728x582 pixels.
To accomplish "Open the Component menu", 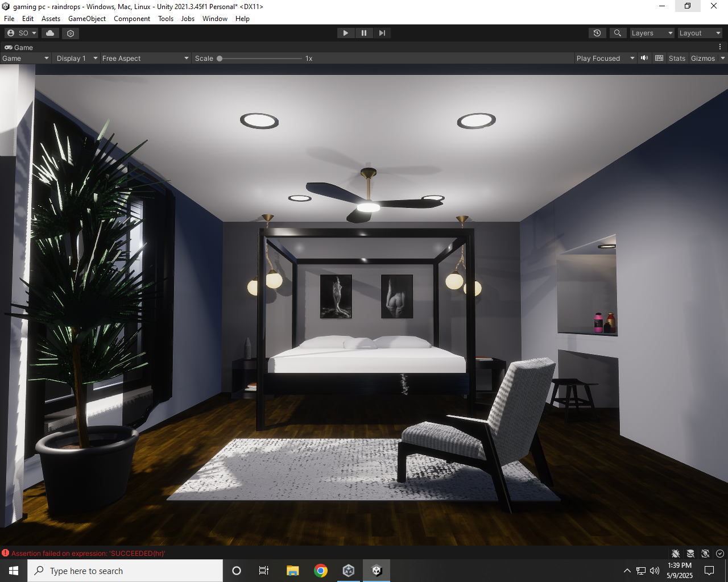I will [x=132, y=19].
